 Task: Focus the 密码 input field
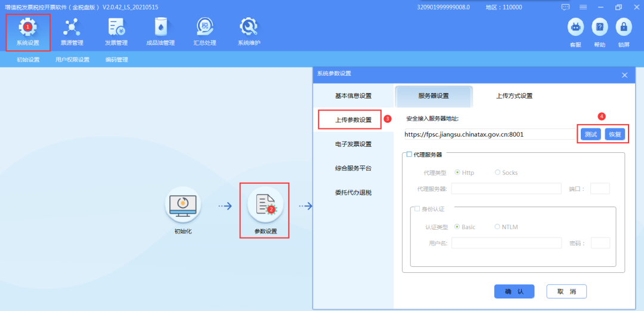(x=600, y=243)
